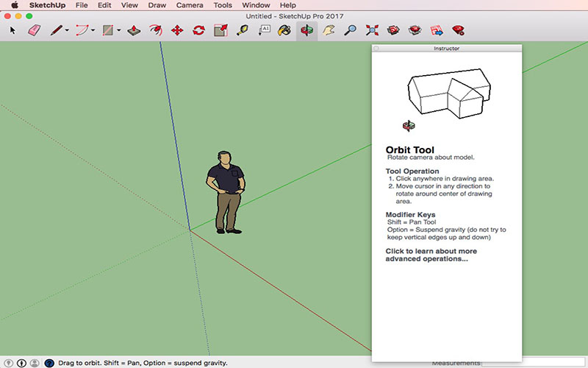Select the Select arrow tool
The width and height of the screenshot is (588, 368).
tap(12, 30)
